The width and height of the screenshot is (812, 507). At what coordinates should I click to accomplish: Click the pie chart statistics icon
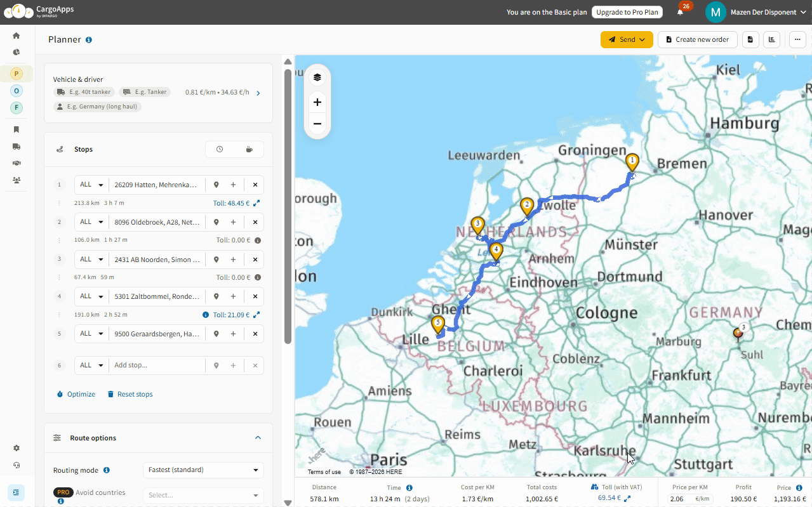pyautogui.click(x=16, y=53)
